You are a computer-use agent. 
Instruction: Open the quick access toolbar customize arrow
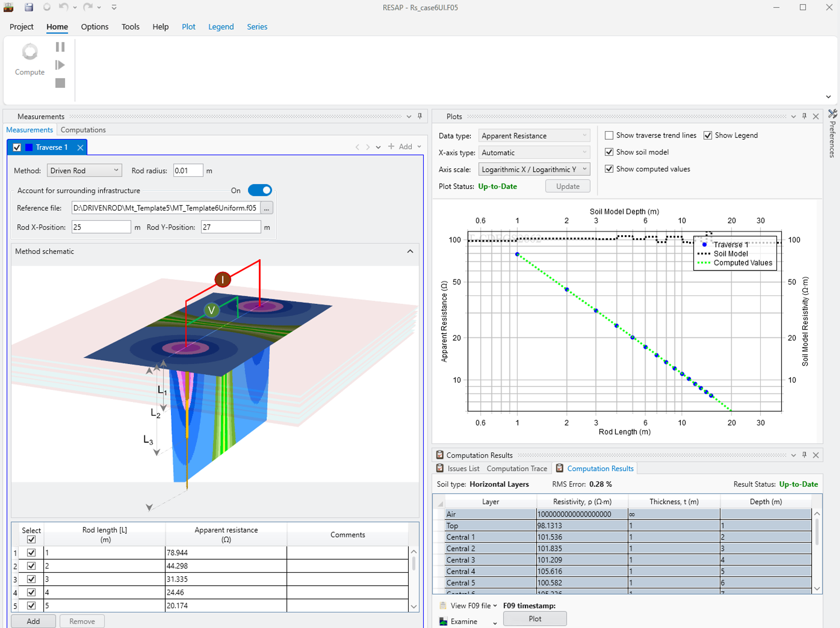point(114,7)
